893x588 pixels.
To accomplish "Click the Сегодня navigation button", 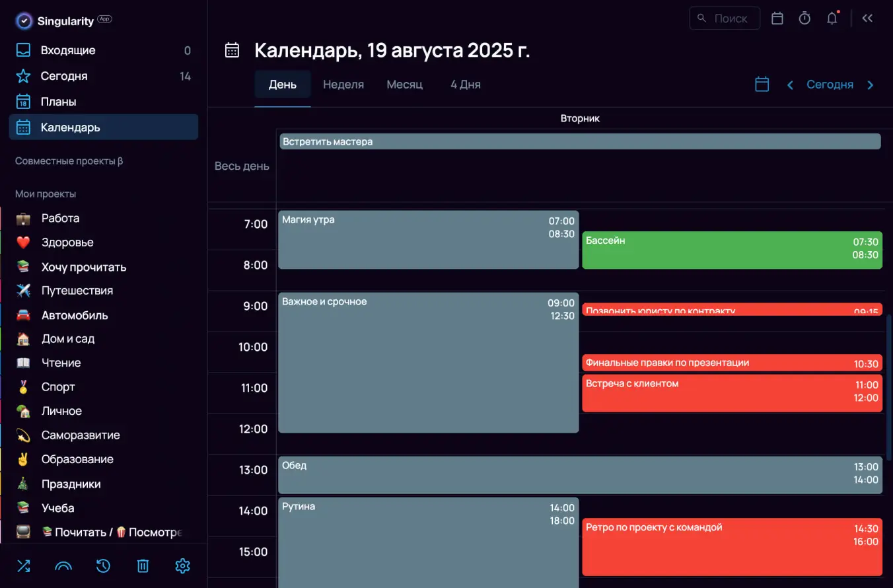I will (x=830, y=84).
